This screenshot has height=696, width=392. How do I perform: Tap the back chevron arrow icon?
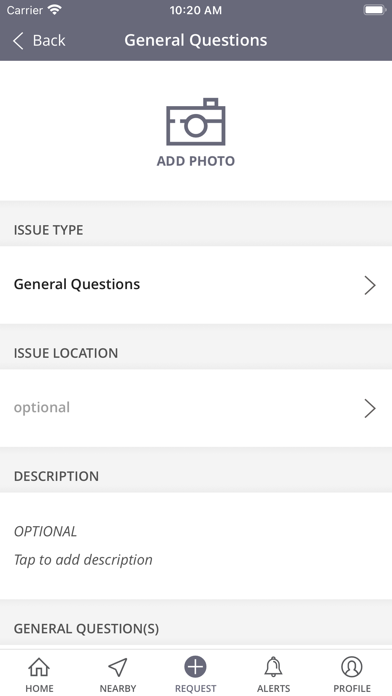tap(18, 40)
